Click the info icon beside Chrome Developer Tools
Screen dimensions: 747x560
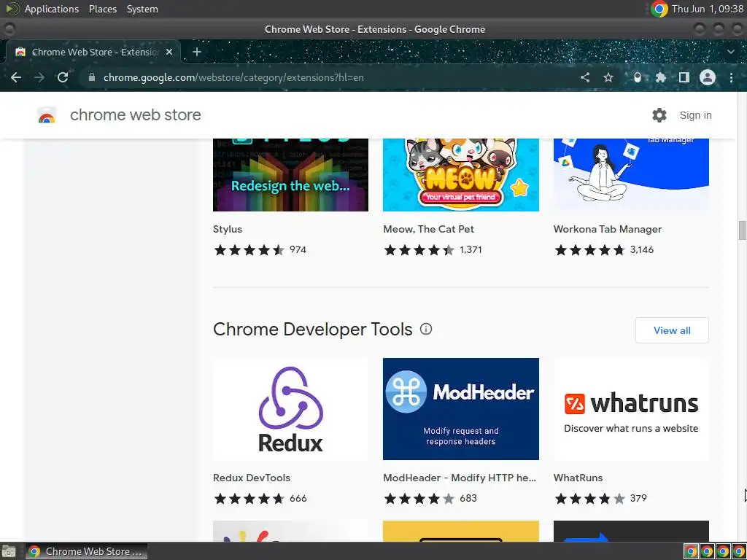tap(426, 329)
